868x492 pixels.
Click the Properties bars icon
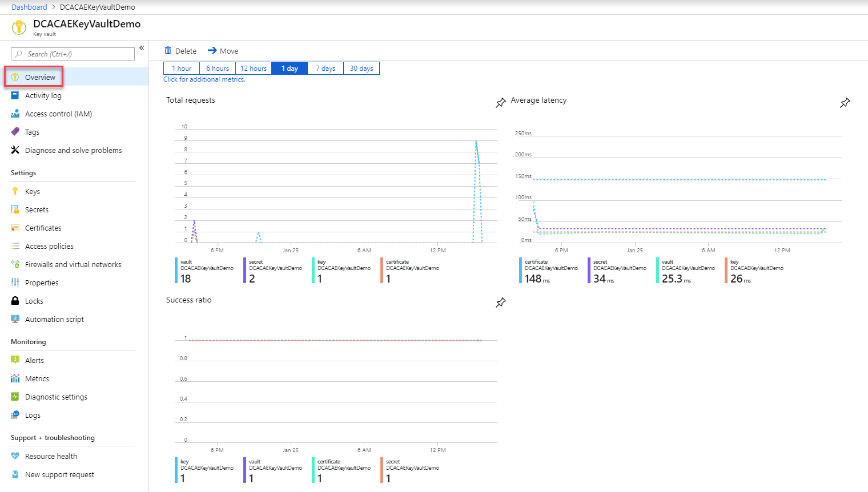point(15,283)
